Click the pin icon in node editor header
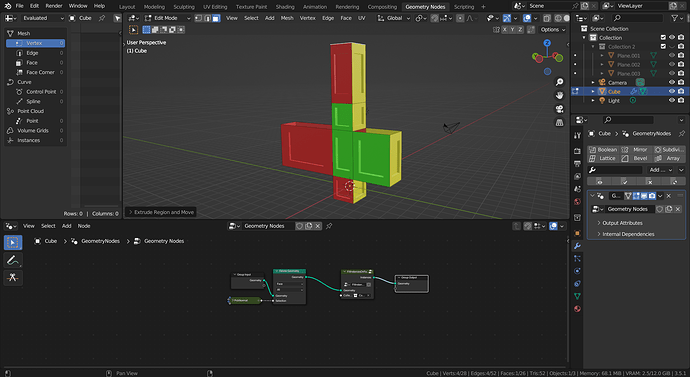Viewport: 690px width, 377px height. click(329, 226)
